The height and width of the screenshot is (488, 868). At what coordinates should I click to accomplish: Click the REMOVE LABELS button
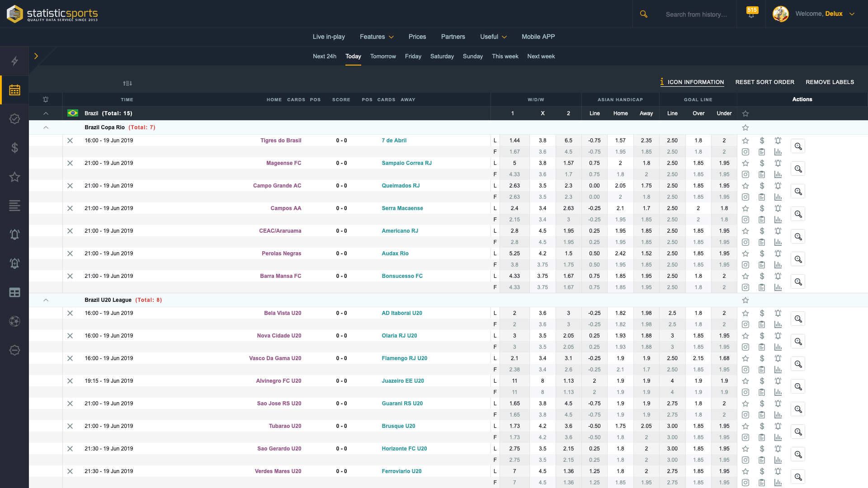click(x=829, y=82)
